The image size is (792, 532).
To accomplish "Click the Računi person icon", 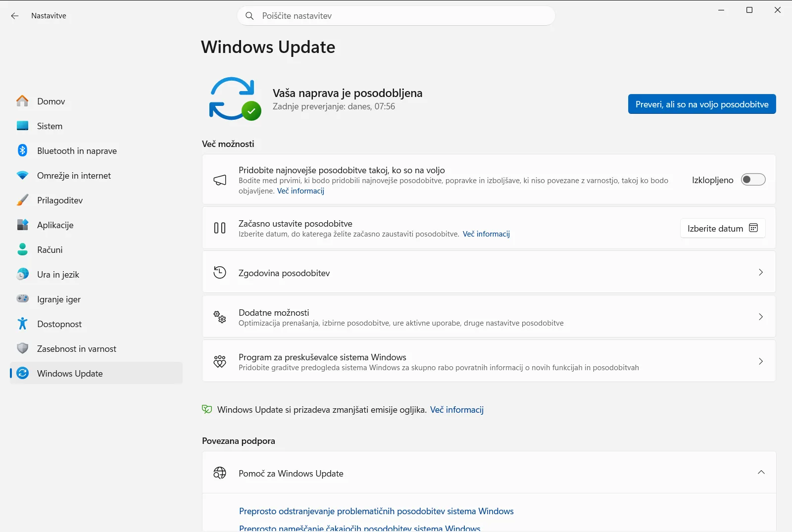I will [22, 249].
